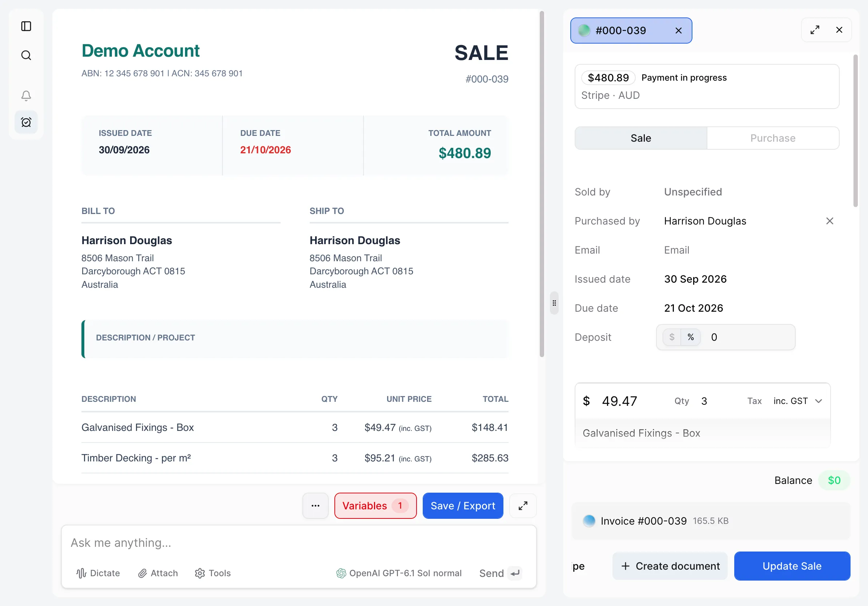Click the panel divider drag handle
This screenshot has height=606, width=868.
pos(554,303)
